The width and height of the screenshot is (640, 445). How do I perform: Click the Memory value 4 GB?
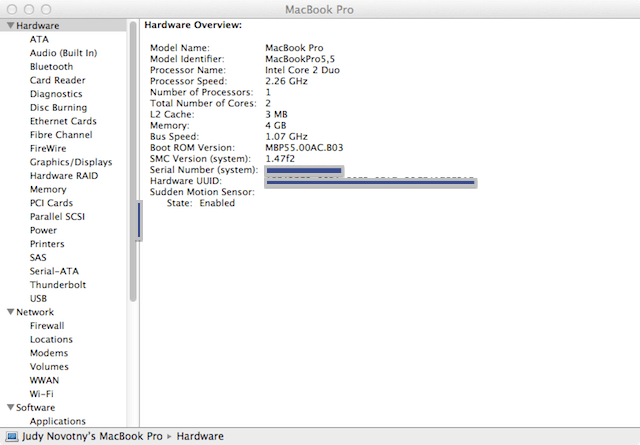[x=276, y=125]
